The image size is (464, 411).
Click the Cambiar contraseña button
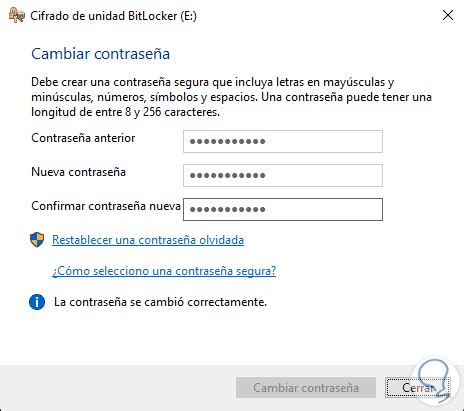(306, 388)
